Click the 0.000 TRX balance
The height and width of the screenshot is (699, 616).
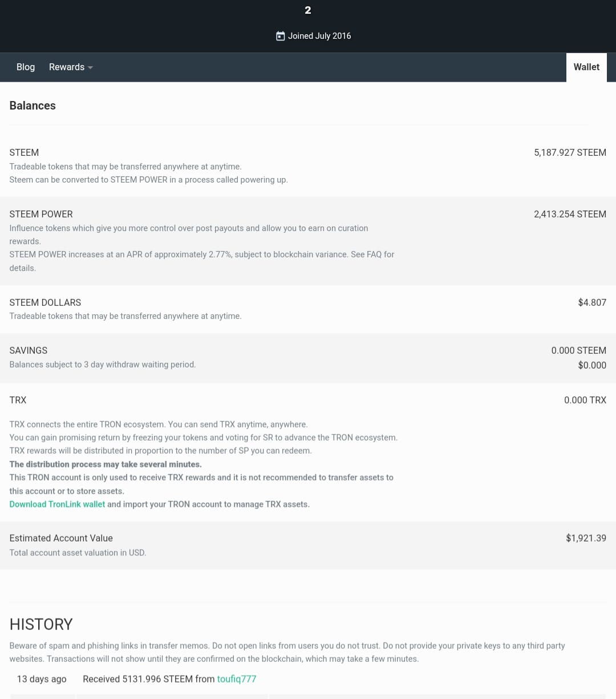[x=585, y=400]
